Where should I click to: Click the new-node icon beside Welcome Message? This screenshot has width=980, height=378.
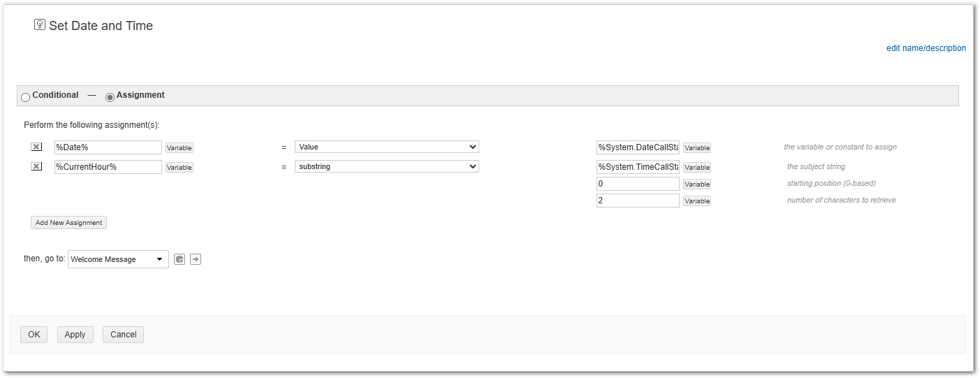pos(180,259)
